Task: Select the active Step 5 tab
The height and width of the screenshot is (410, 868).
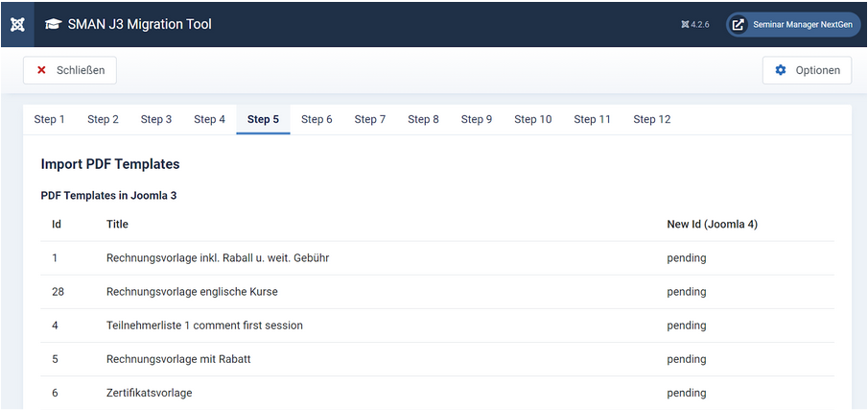Action: [x=263, y=119]
